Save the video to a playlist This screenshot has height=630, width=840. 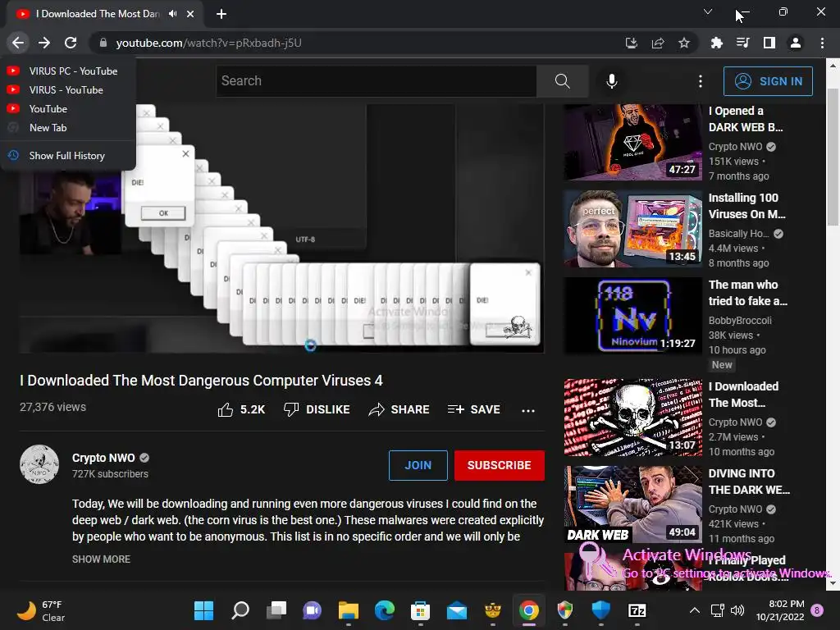(473, 410)
